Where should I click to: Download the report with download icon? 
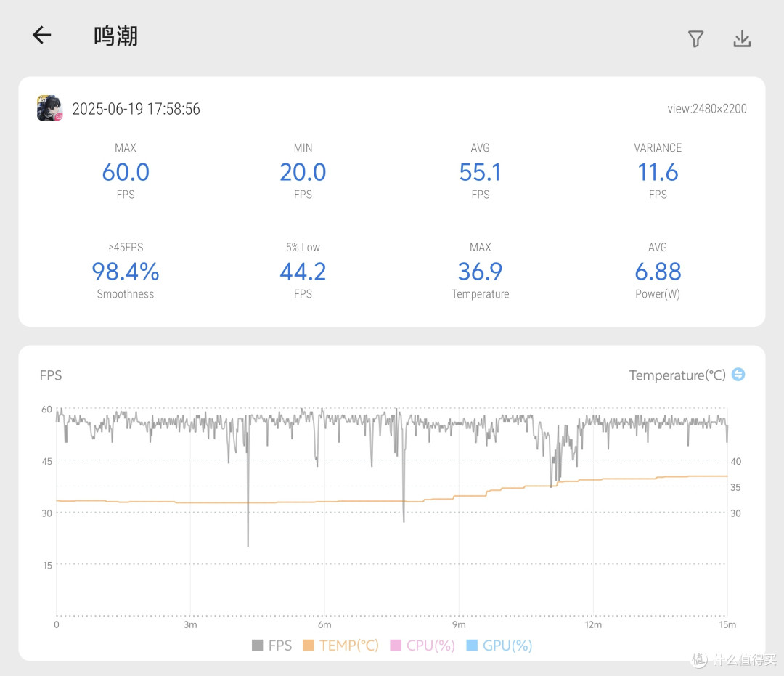point(742,38)
